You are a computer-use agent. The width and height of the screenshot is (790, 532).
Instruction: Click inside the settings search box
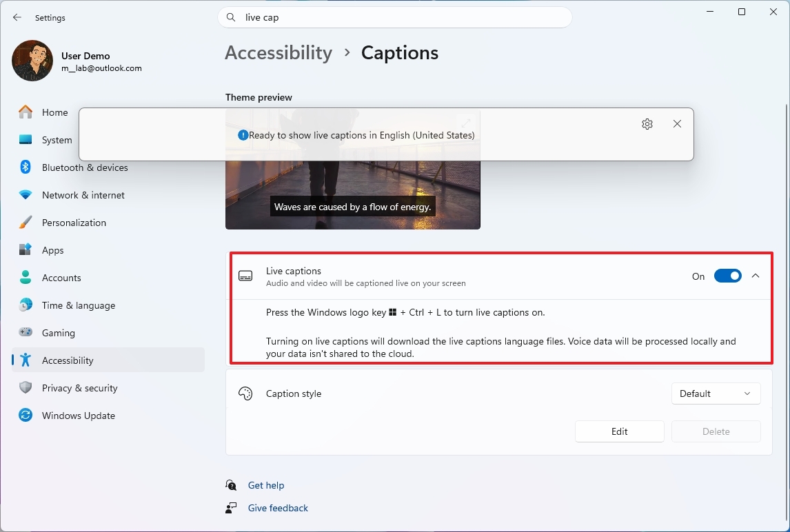395,17
